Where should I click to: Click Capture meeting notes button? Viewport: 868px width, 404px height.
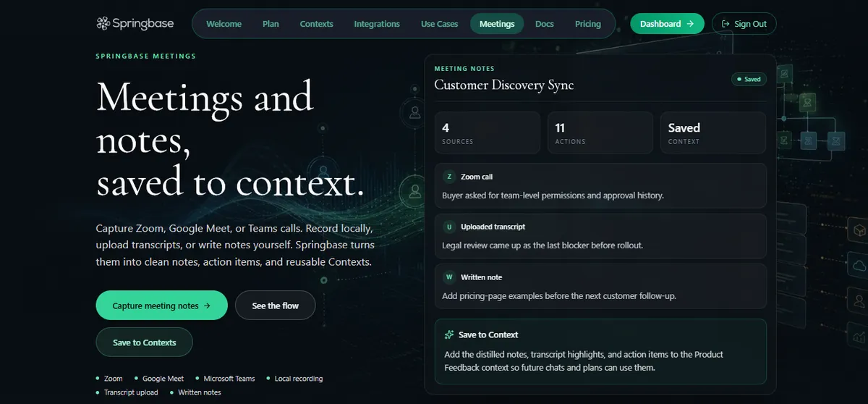[x=161, y=306]
